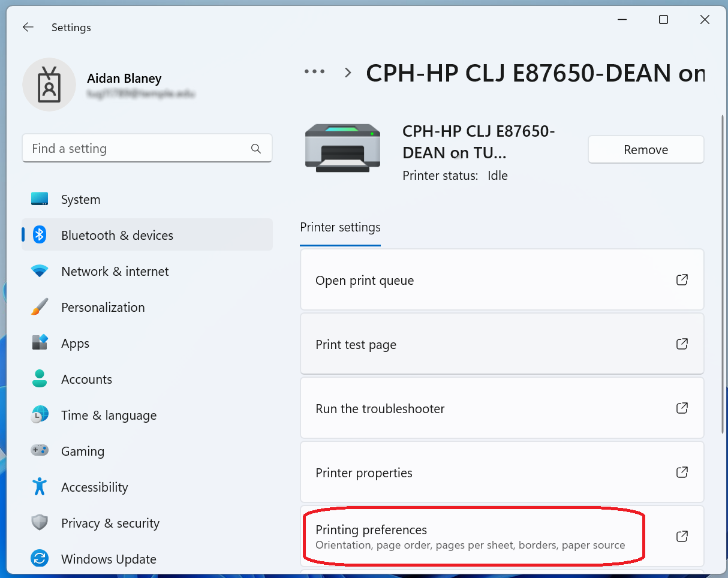Click the Find a setting search box
The image size is (728, 578).
point(147,148)
